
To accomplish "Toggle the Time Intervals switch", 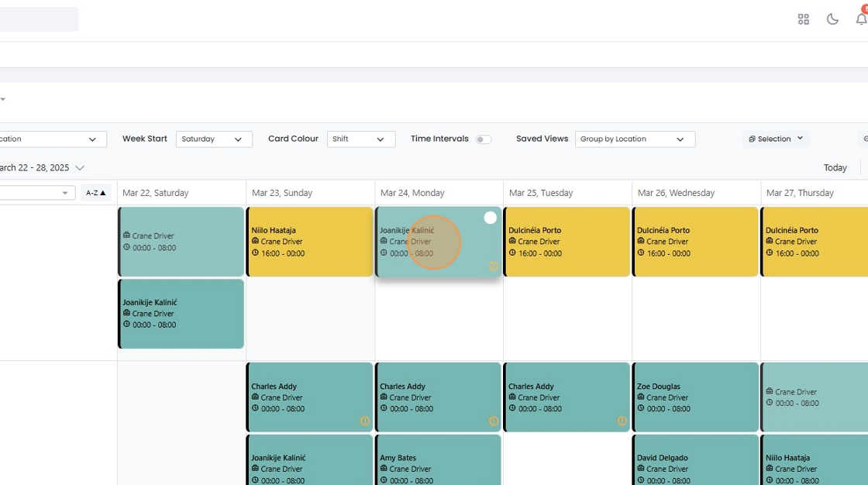I will point(484,139).
